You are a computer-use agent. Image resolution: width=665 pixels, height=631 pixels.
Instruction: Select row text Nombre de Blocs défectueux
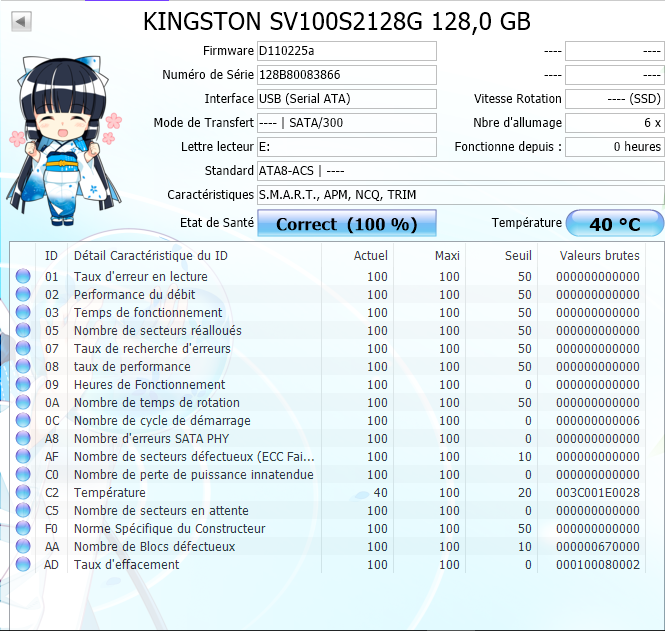[x=154, y=547]
